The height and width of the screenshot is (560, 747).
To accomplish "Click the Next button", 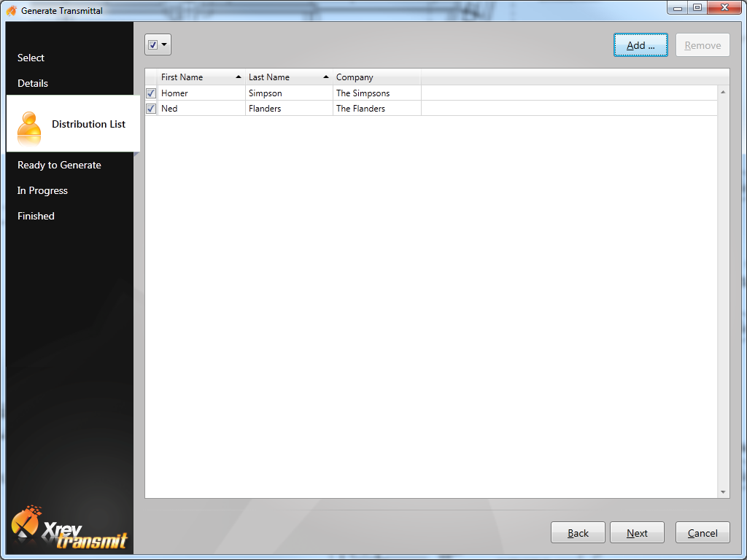I will point(637,533).
